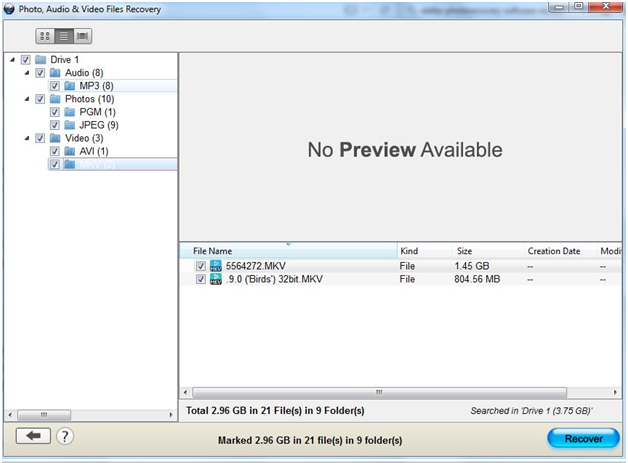Click the No Preview Available pane
This screenshot has width=628, height=463.
(x=401, y=147)
